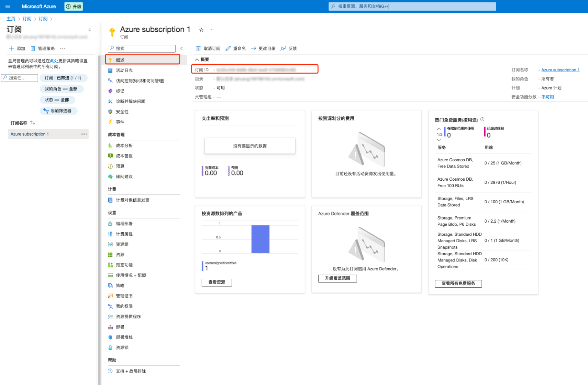Click the 部署堆栈 icon
Screen dimensions: 588x385
[110, 337]
